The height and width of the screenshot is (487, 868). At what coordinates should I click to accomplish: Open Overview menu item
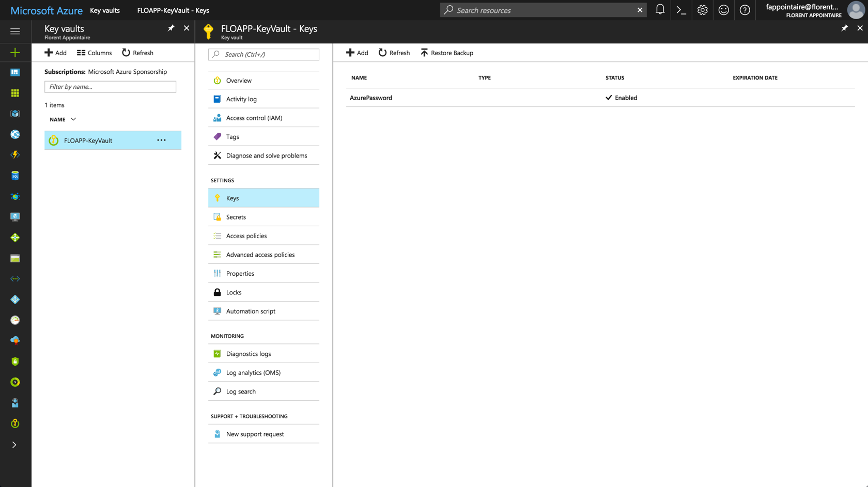263,81
